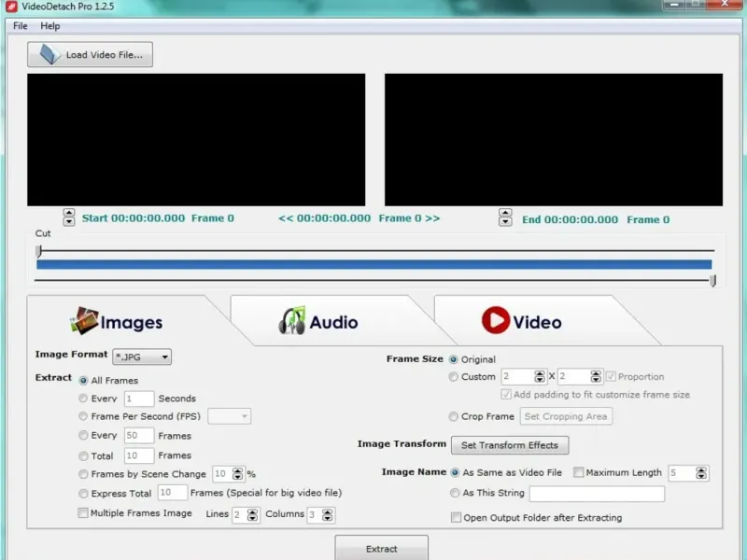Select the Original frame size option

point(454,359)
